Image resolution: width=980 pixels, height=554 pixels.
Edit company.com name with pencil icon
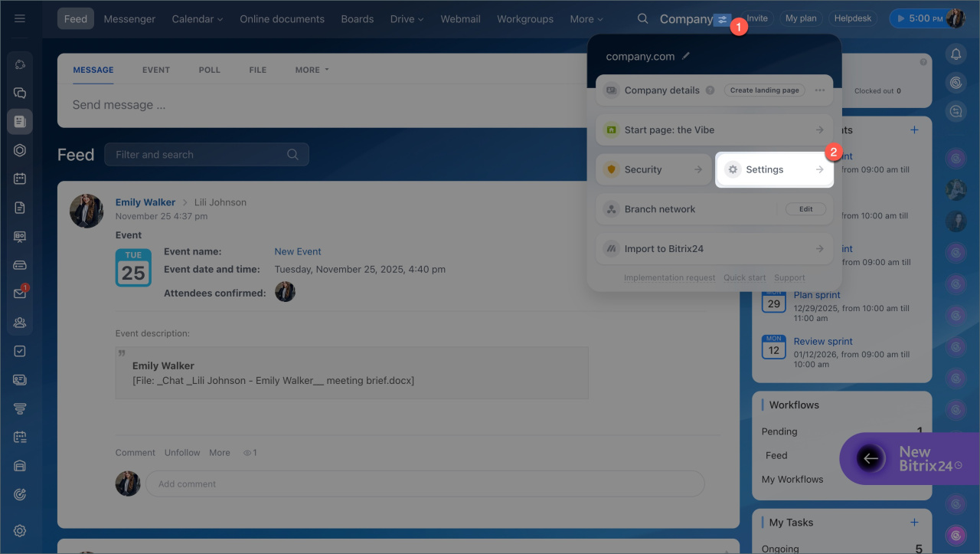[x=686, y=56]
